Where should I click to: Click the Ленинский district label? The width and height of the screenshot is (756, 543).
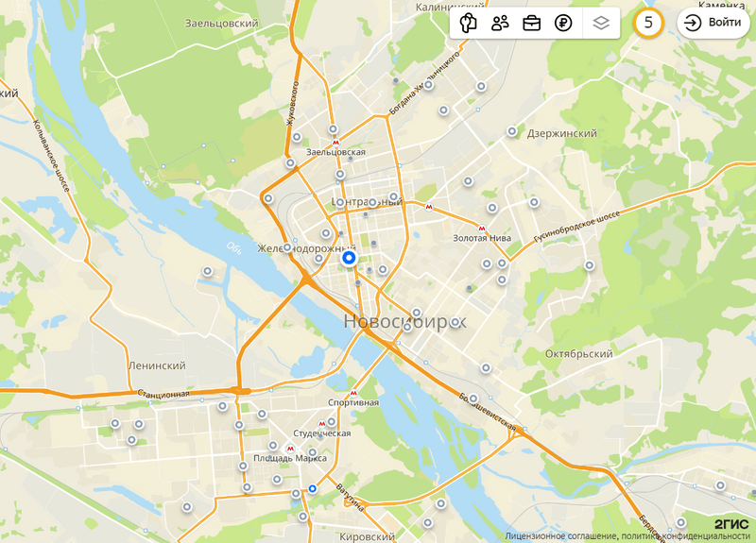point(157,365)
